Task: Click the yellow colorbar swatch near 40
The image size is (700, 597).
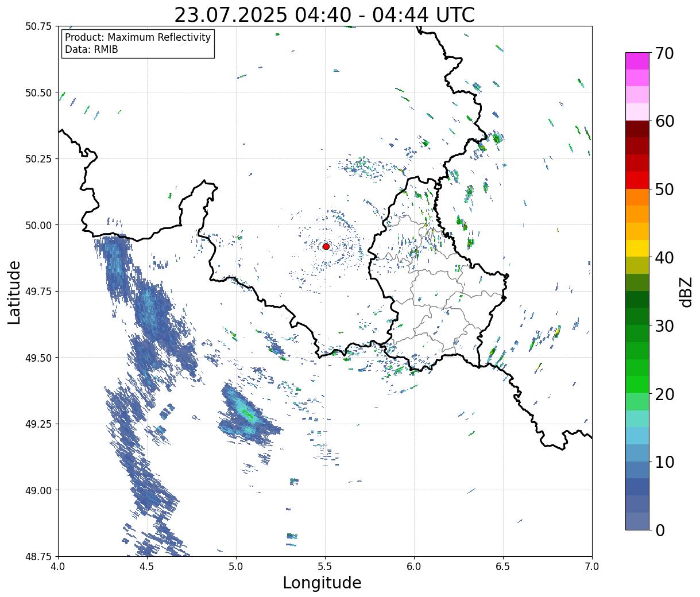Action: pyautogui.click(x=637, y=248)
